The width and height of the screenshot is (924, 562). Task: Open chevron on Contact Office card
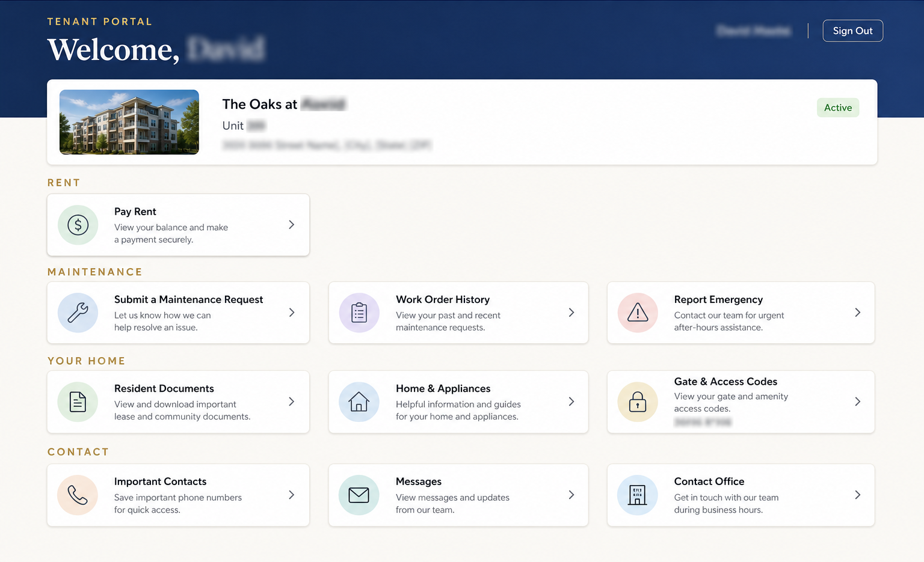(858, 495)
